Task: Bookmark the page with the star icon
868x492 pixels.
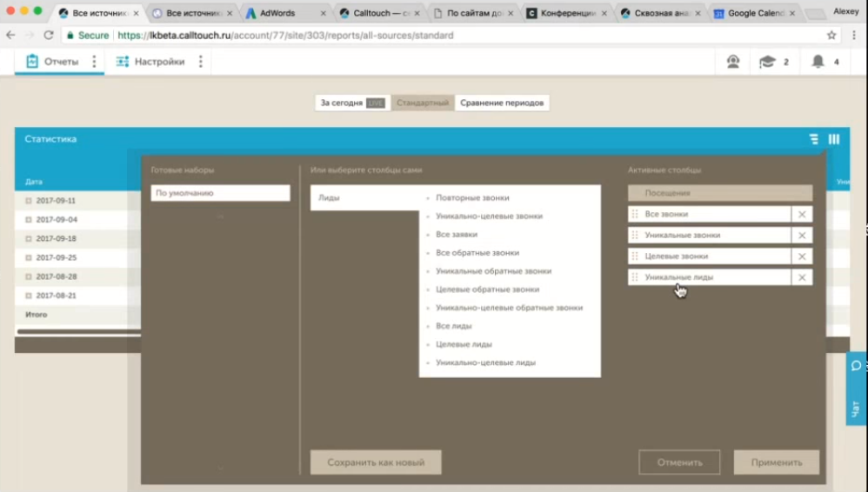Action: pos(831,36)
